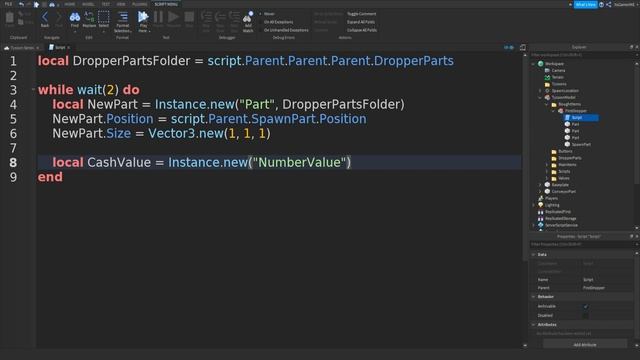Screen dimensions: 640x360
Task: Click the Pause playback button in Test group
Action: tap(158, 17)
